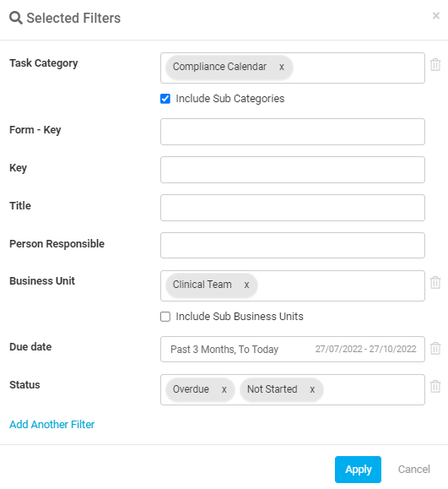Click the Include Sub Business Units label
Viewport: 448px width, 489px height.
tap(240, 317)
